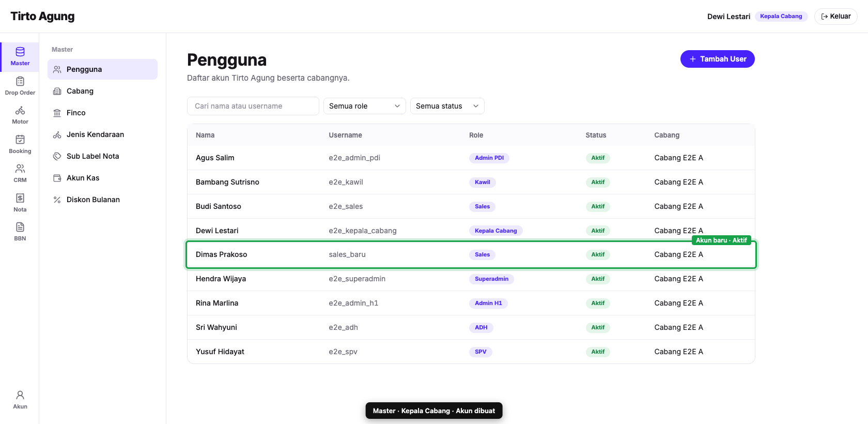
Task: Open the Master section in sidebar
Action: coord(20,57)
